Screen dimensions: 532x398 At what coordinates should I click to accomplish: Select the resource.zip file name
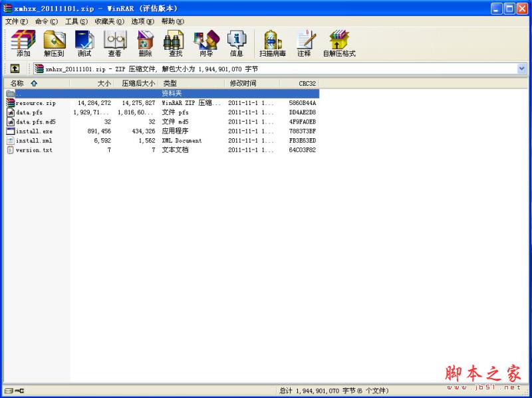point(36,103)
